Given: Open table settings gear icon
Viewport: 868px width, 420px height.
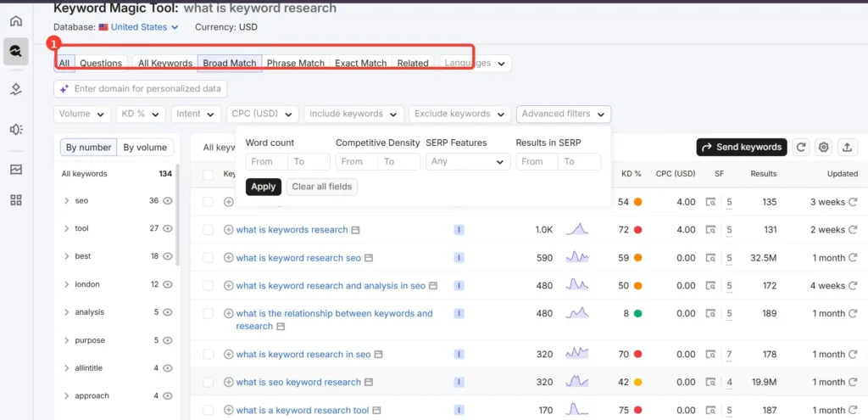Looking at the screenshot, I should (x=824, y=147).
